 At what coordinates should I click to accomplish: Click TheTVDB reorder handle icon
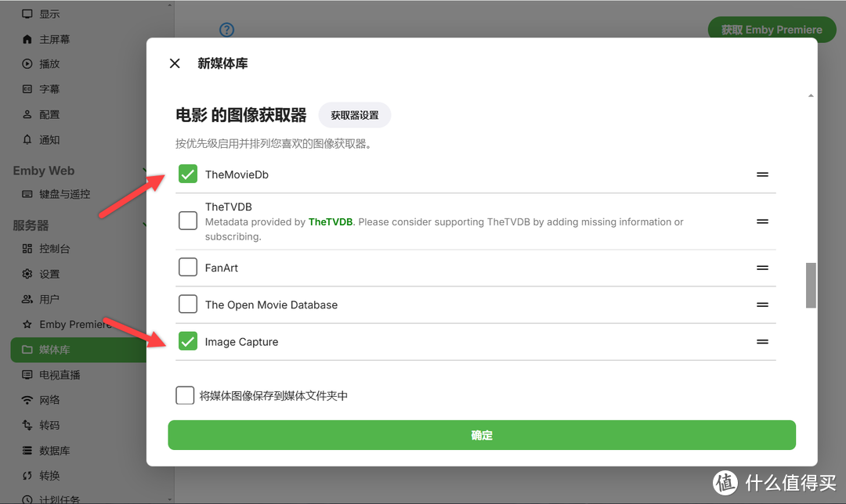(762, 221)
